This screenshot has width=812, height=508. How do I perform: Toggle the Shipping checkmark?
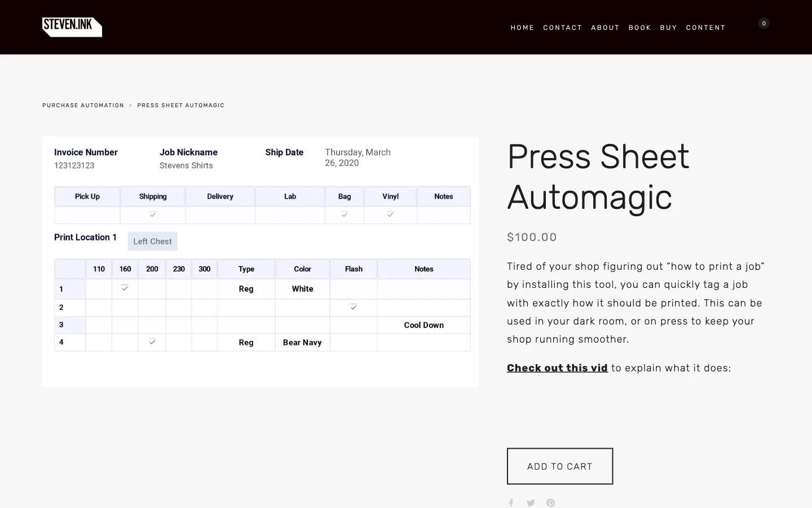(x=153, y=214)
